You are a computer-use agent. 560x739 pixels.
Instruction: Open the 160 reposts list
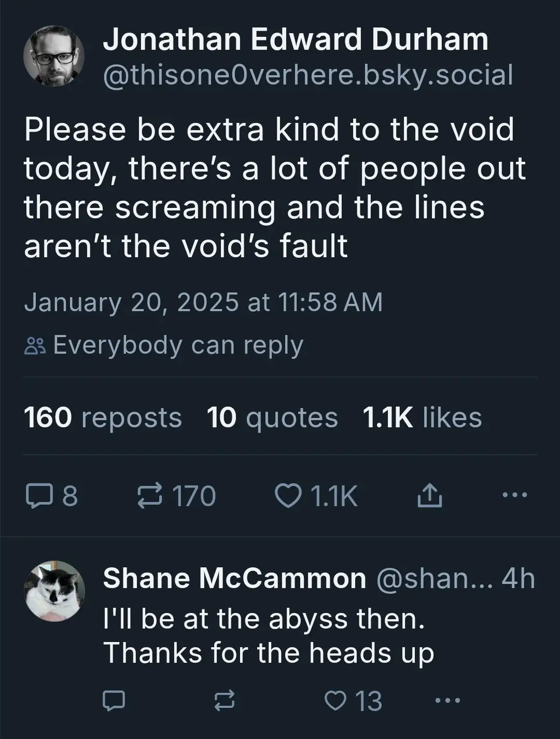coord(103,418)
